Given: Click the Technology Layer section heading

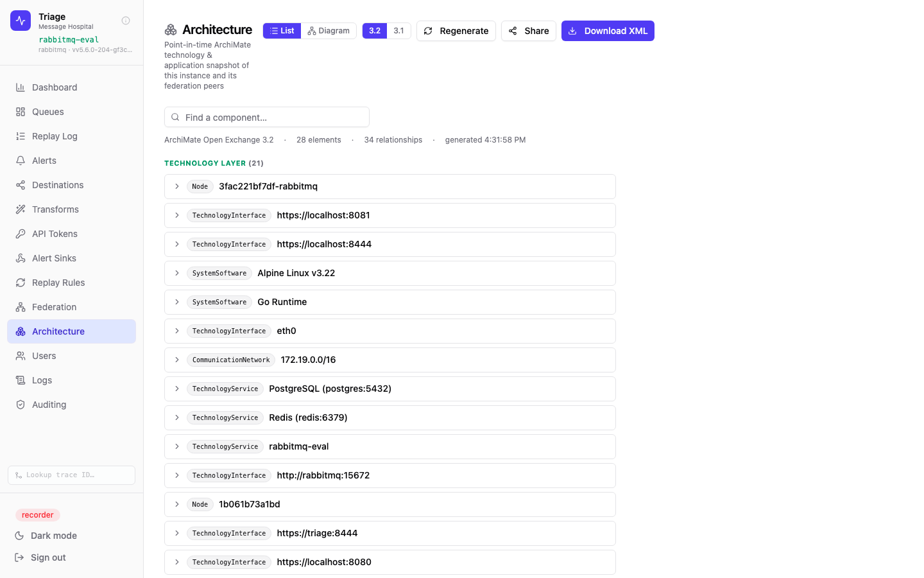Looking at the screenshot, I should pyautogui.click(x=214, y=163).
